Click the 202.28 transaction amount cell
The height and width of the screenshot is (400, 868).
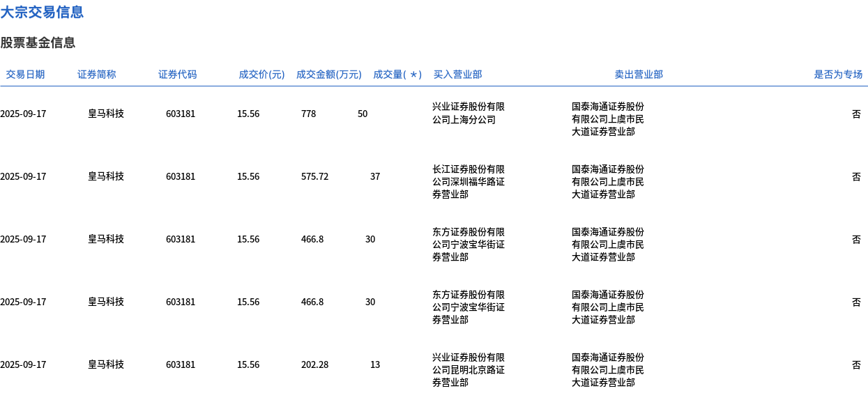click(x=314, y=364)
